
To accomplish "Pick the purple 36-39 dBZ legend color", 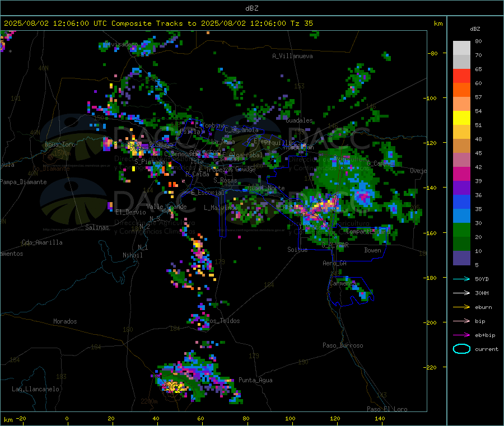I will [x=461, y=188].
